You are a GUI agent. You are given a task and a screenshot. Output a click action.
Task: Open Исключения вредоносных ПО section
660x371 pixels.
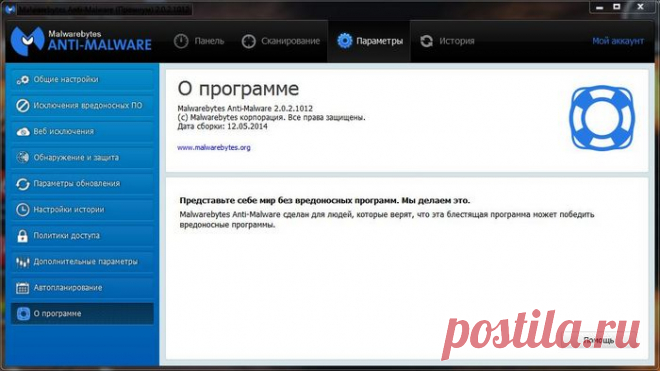pyautogui.click(x=82, y=105)
